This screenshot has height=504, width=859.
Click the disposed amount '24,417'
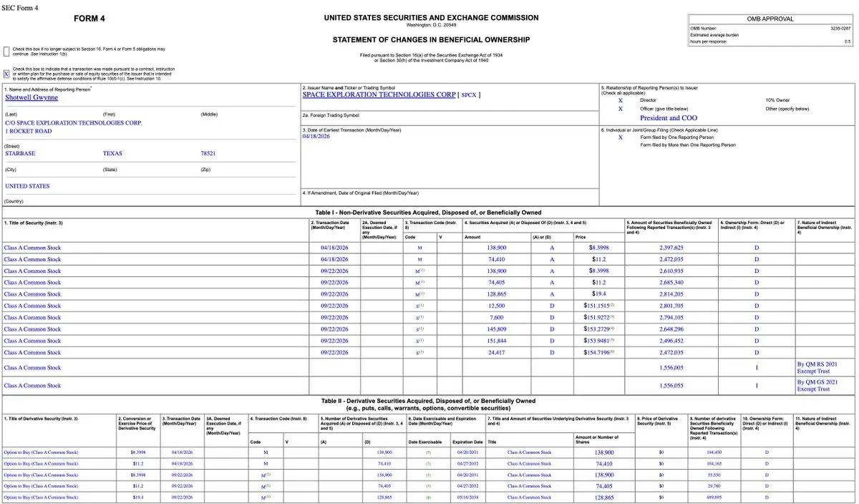(x=496, y=352)
